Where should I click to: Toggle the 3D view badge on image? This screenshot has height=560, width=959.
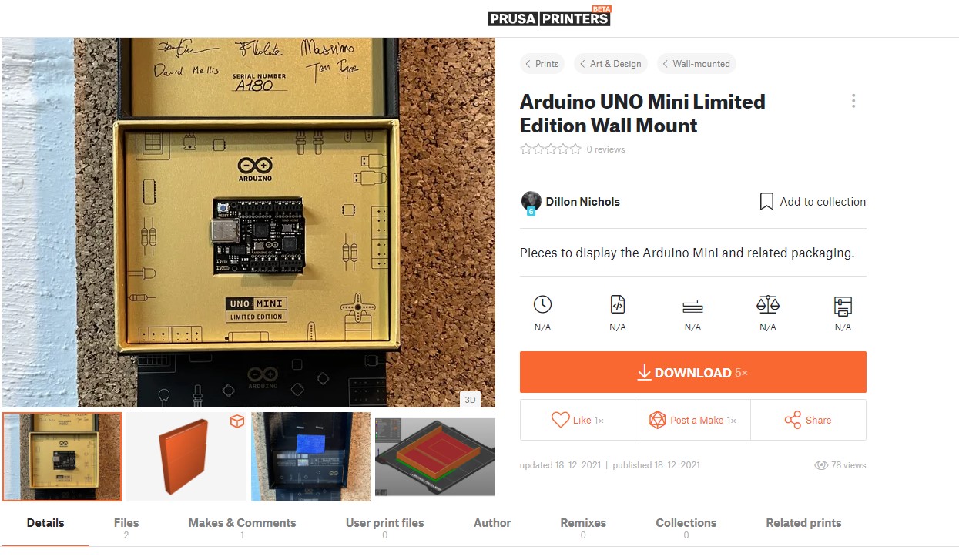[x=469, y=399]
